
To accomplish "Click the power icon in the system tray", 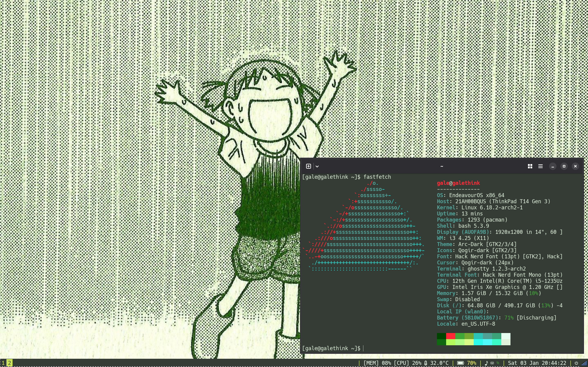I will [x=577, y=363].
